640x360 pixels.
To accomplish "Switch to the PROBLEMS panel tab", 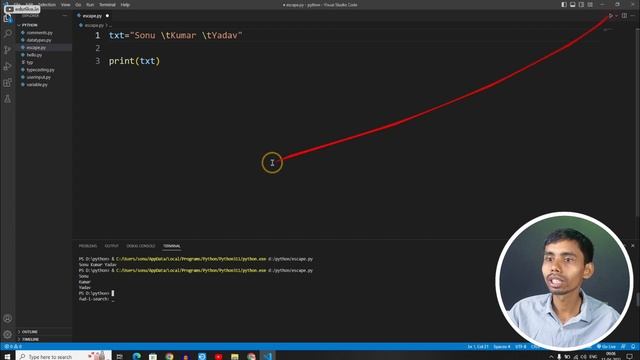I will [x=88, y=246].
